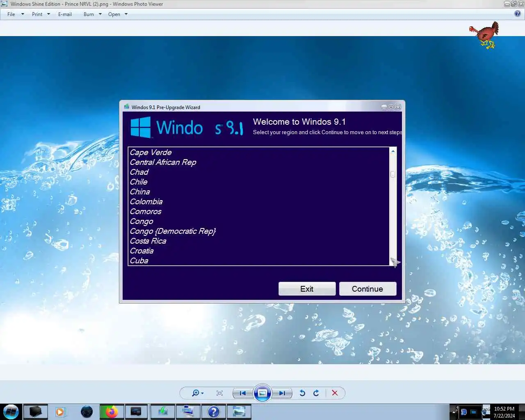525x420 pixels.
Task: Expand the Burn dropdown arrow
Action: point(100,14)
